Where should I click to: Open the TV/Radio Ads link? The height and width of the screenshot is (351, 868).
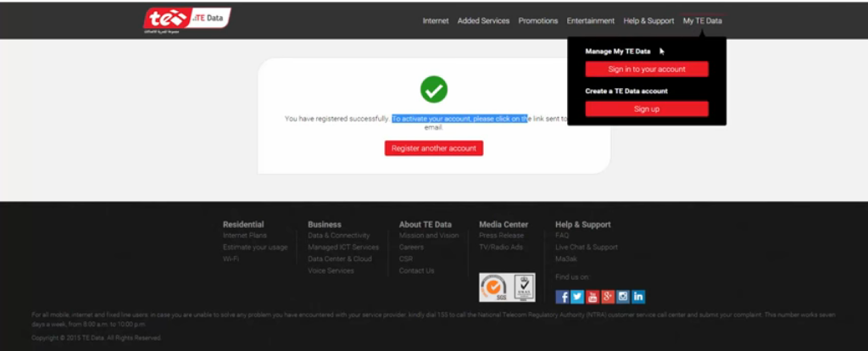coord(501,248)
